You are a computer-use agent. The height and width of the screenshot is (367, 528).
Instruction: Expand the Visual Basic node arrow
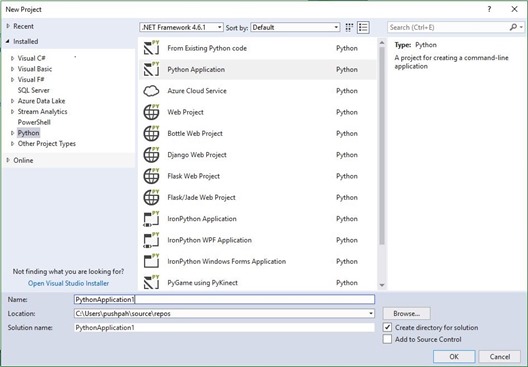pyautogui.click(x=12, y=69)
